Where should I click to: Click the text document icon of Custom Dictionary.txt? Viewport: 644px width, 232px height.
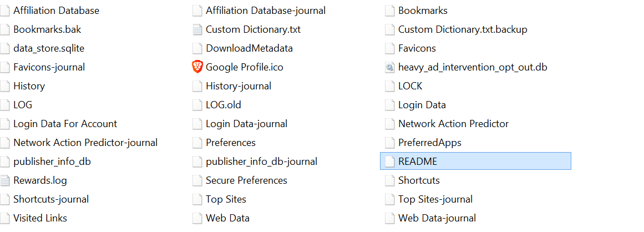click(197, 29)
